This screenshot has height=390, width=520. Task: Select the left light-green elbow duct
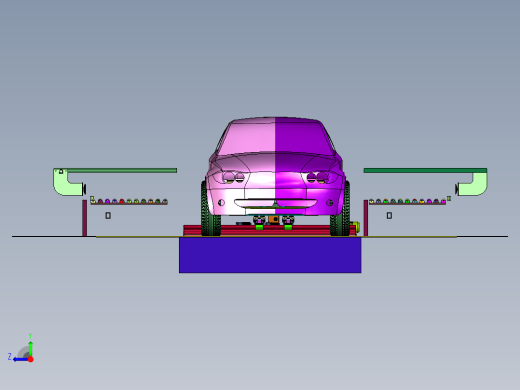[x=68, y=183]
